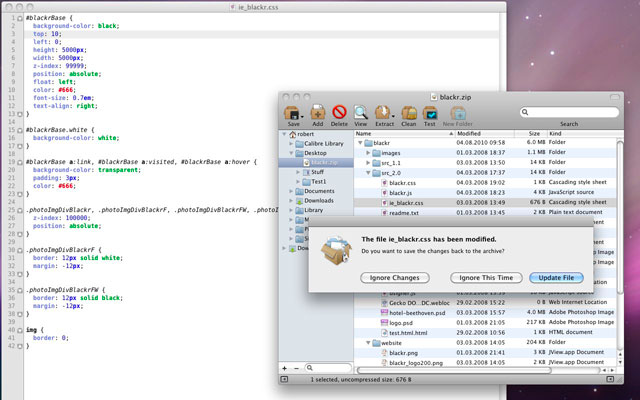This screenshot has width=640, height=400.
Task: Open the View toolbar icon
Action: coord(360,113)
